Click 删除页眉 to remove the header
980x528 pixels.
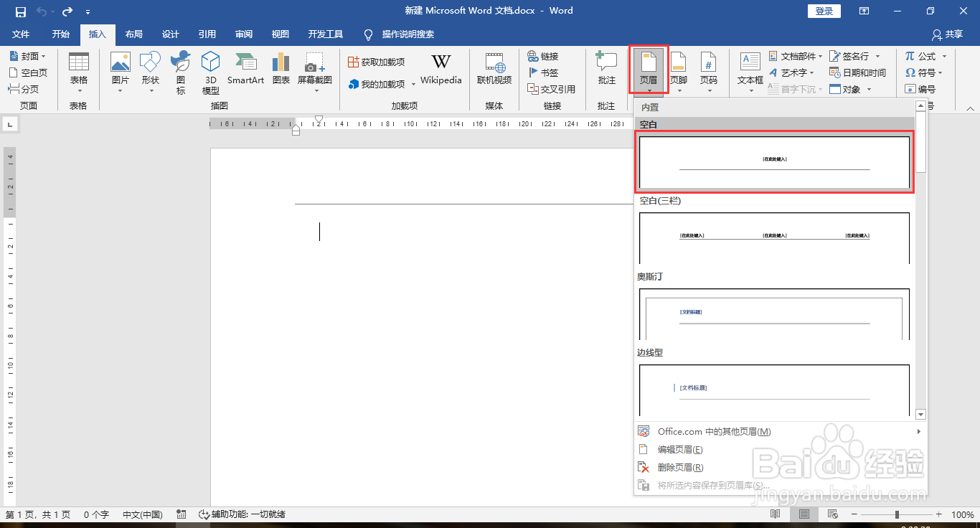click(x=680, y=467)
